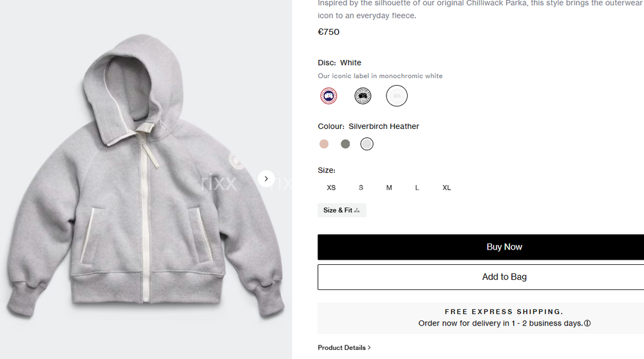Select the classic red and blue disc
The height and width of the screenshot is (359, 644).
[329, 96]
